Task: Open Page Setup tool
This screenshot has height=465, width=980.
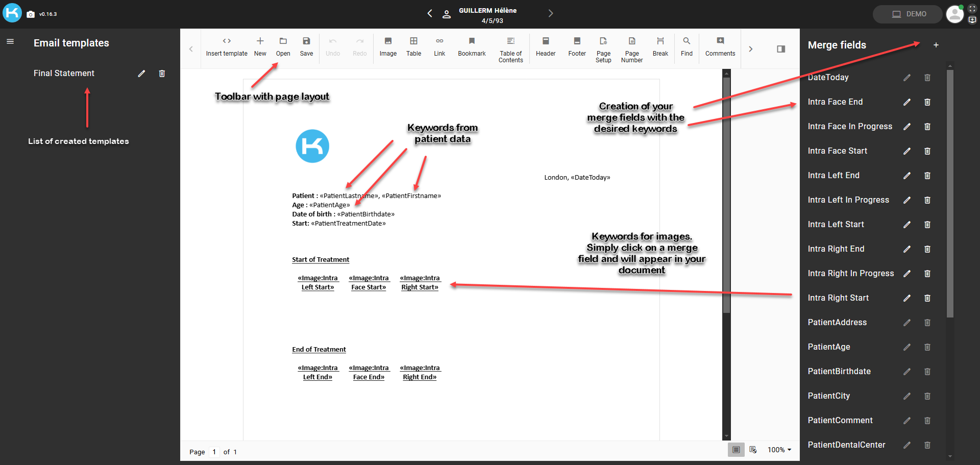Action: click(603, 49)
